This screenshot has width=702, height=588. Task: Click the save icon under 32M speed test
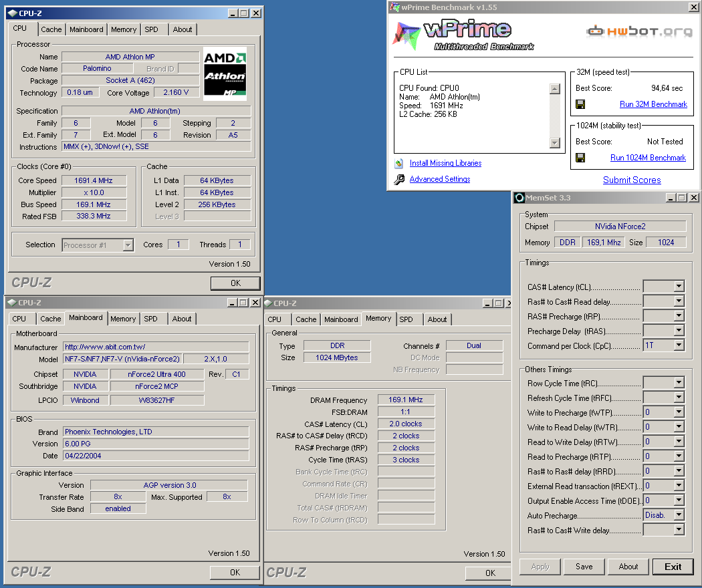pyautogui.click(x=580, y=104)
